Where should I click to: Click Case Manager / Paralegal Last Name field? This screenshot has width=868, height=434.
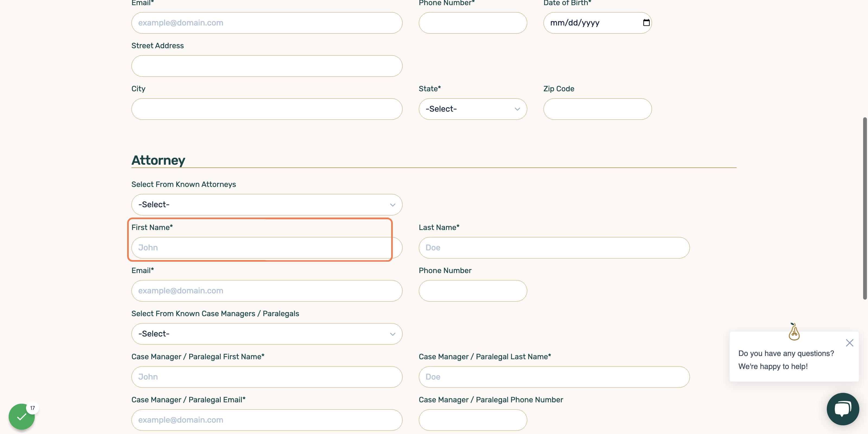tap(554, 377)
